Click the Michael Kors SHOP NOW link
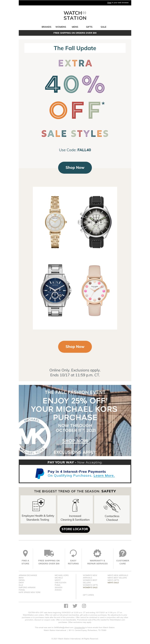This screenshot has height=644, width=150. coord(75,440)
